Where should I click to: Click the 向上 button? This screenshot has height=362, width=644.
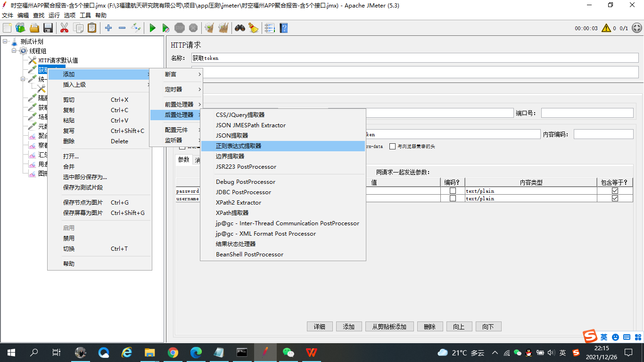click(x=459, y=327)
